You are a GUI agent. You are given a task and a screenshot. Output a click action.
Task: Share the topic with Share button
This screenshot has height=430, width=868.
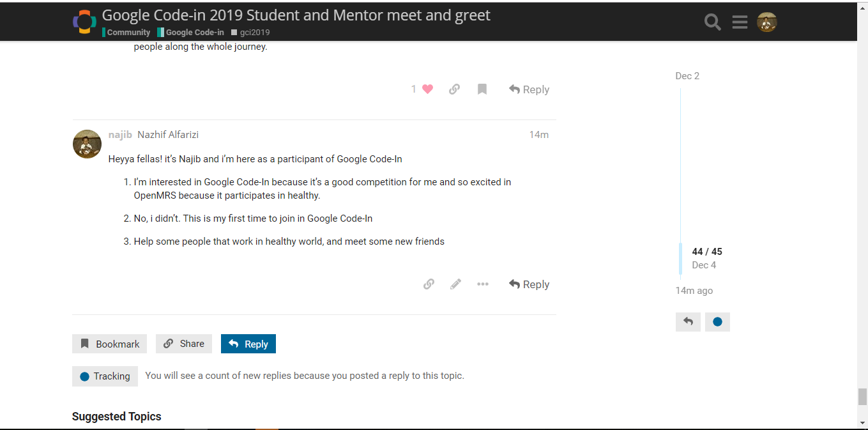pos(184,344)
